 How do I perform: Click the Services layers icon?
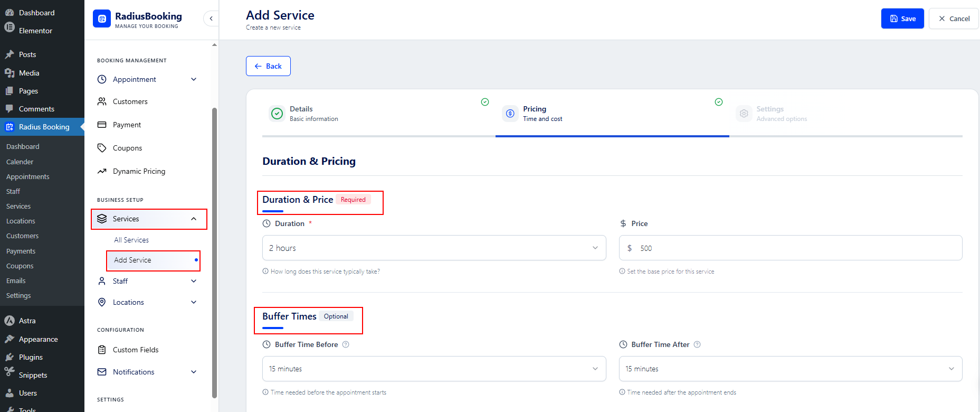coord(102,219)
